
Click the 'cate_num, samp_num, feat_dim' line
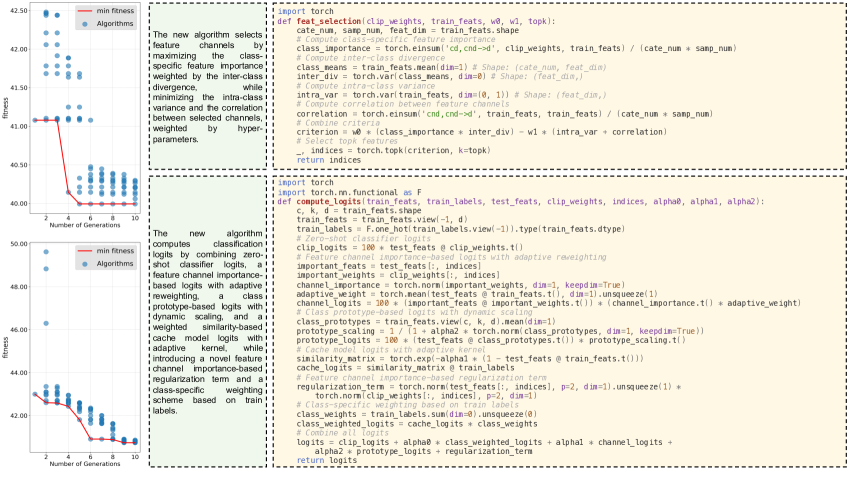coord(407,30)
